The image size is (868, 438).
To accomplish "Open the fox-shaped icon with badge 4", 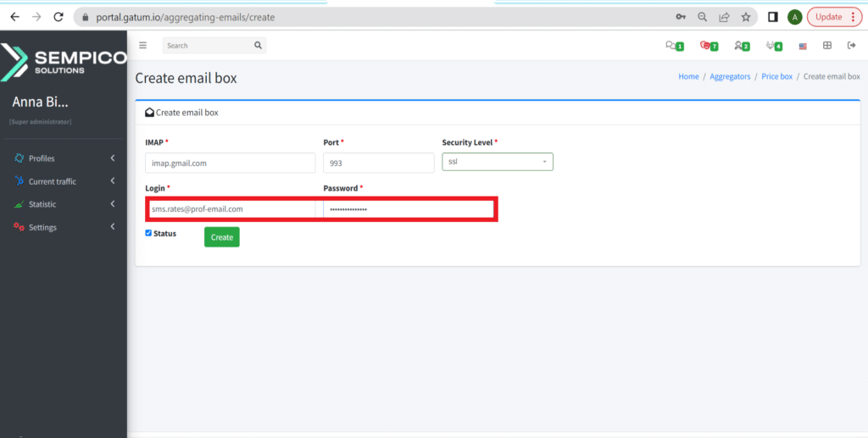I will coord(774,46).
